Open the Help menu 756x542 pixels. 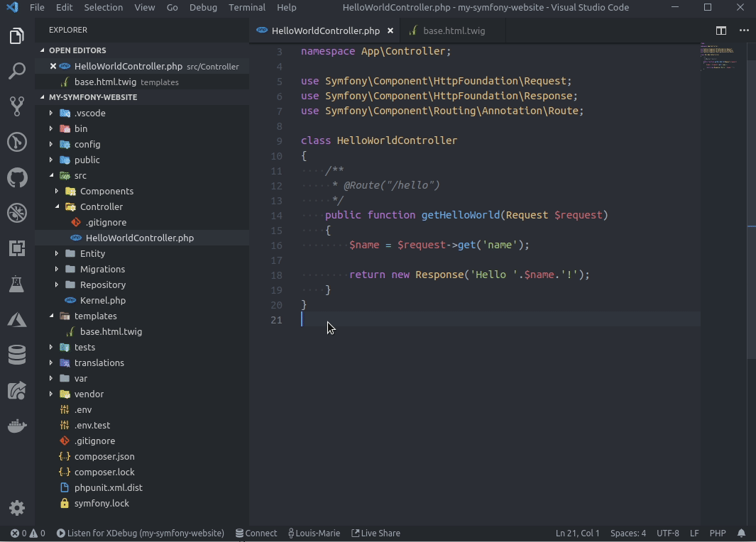click(x=286, y=7)
